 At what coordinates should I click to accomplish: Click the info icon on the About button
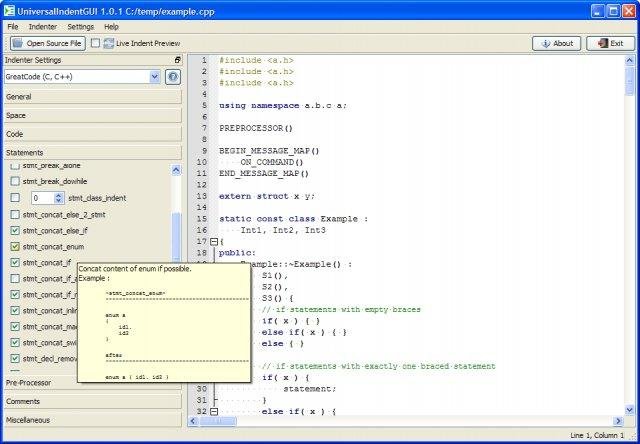544,44
